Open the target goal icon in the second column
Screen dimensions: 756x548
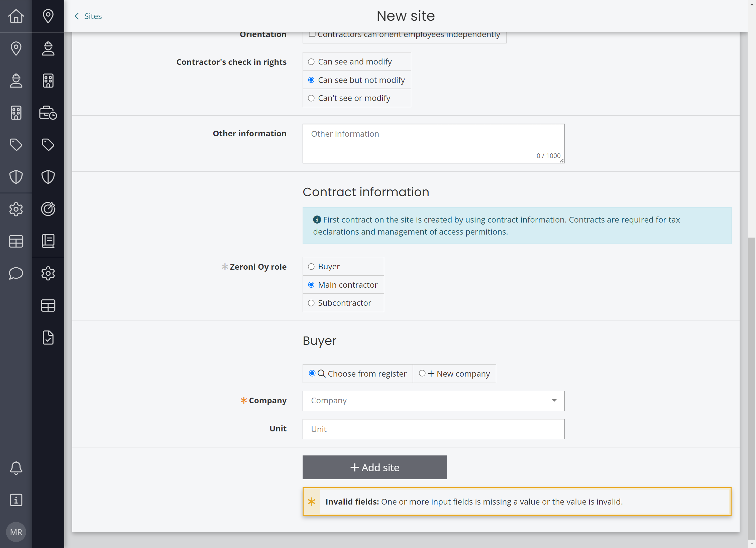(48, 209)
